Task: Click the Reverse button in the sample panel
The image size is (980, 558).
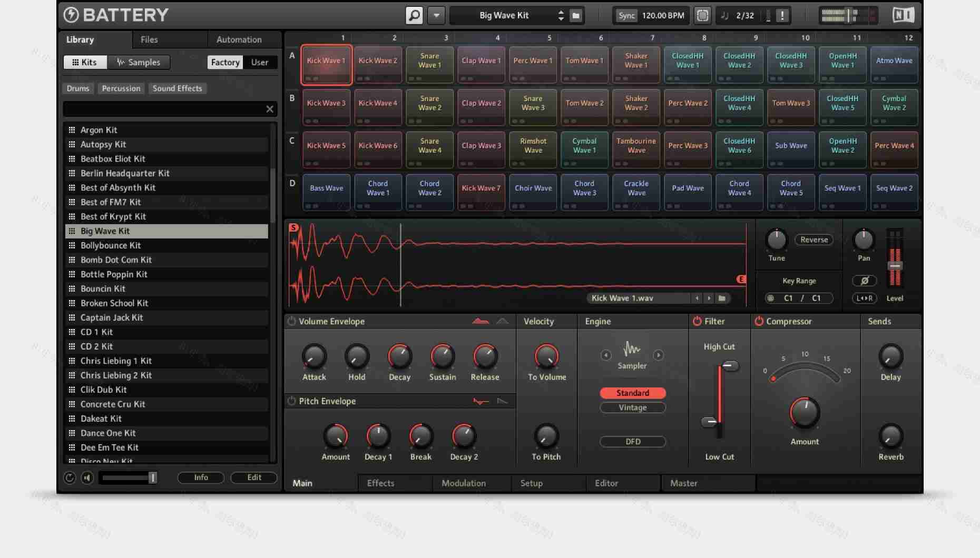Action: pyautogui.click(x=814, y=240)
